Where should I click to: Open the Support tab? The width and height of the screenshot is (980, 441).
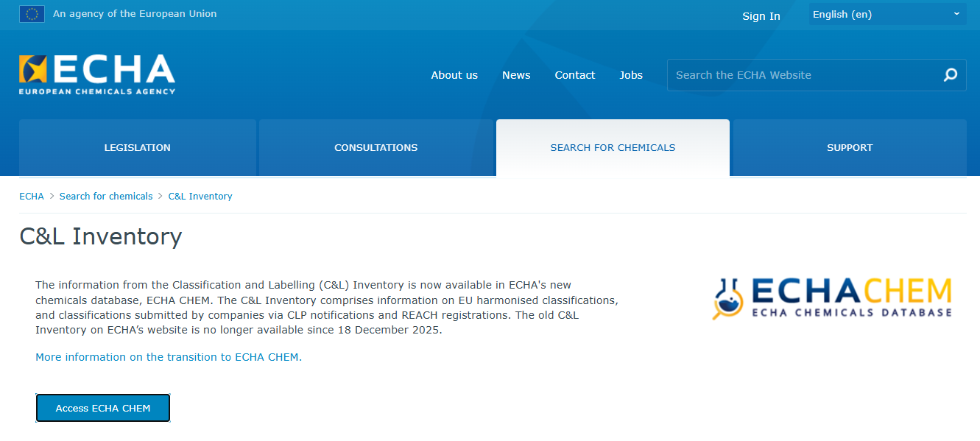850,148
